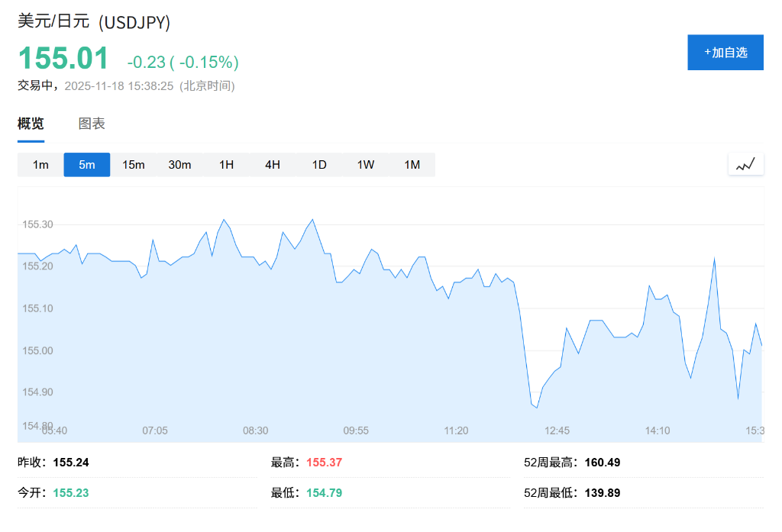Select the 1D timeframe
Screen dimensions: 782x532
click(x=318, y=164)
